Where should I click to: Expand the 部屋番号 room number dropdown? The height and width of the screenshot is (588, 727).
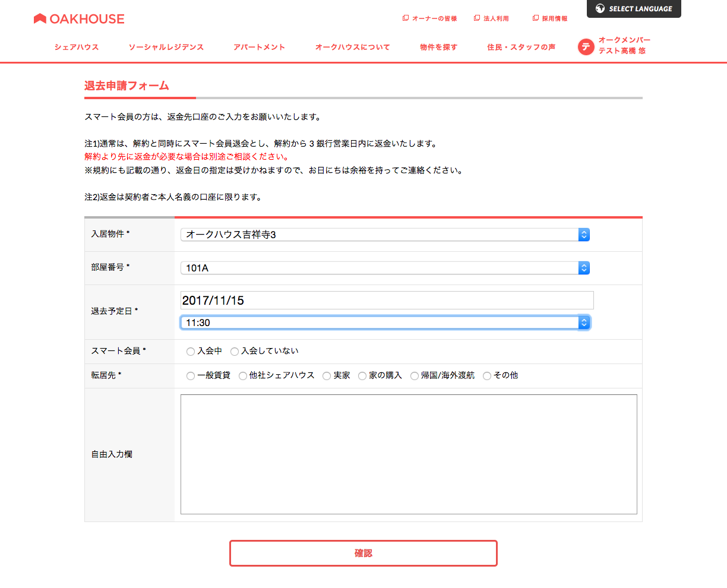tap(385, 268)
